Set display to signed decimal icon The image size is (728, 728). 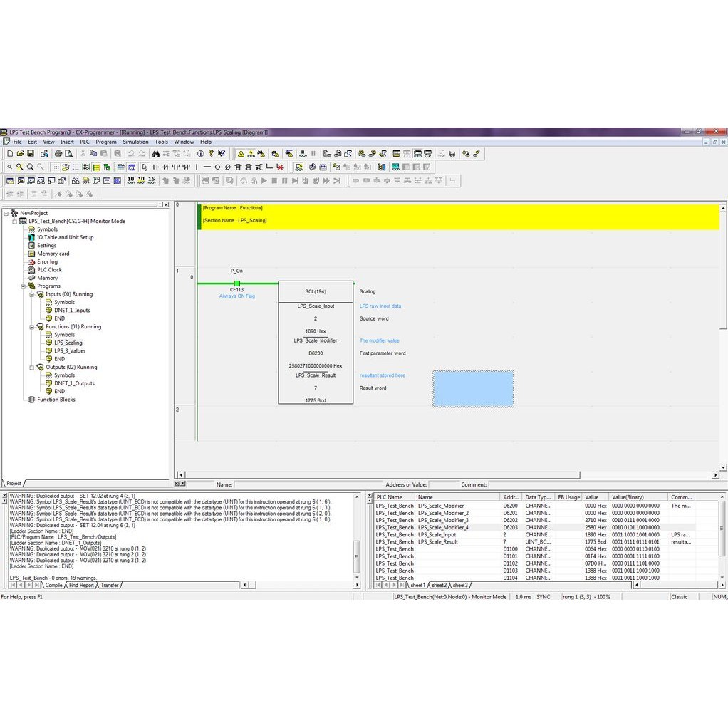(x=141, y=181)
